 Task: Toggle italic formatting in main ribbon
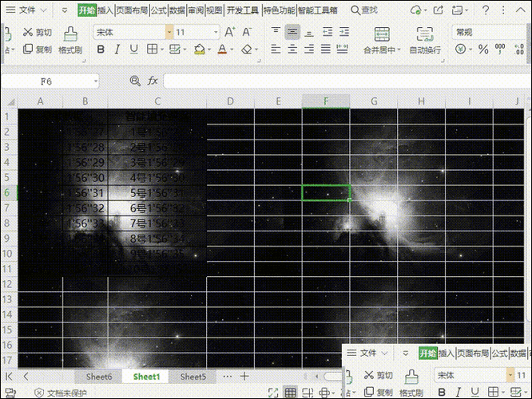(117, 49)
